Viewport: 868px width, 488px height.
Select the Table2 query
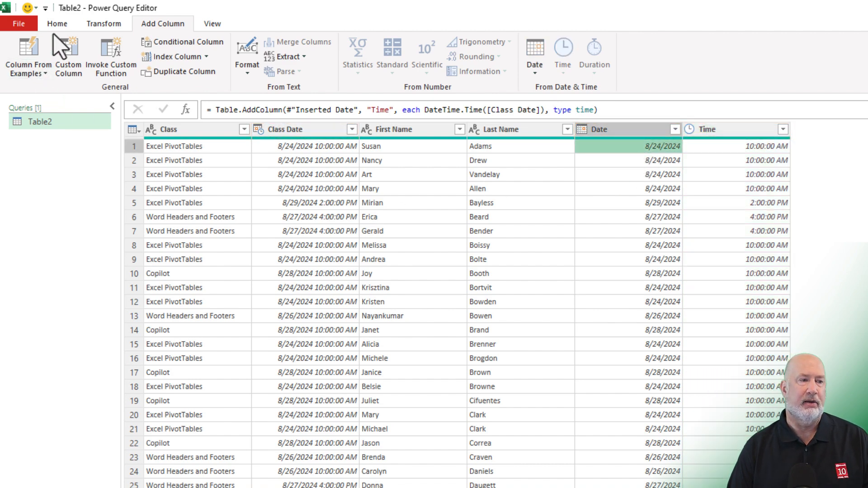click(40, 121)
